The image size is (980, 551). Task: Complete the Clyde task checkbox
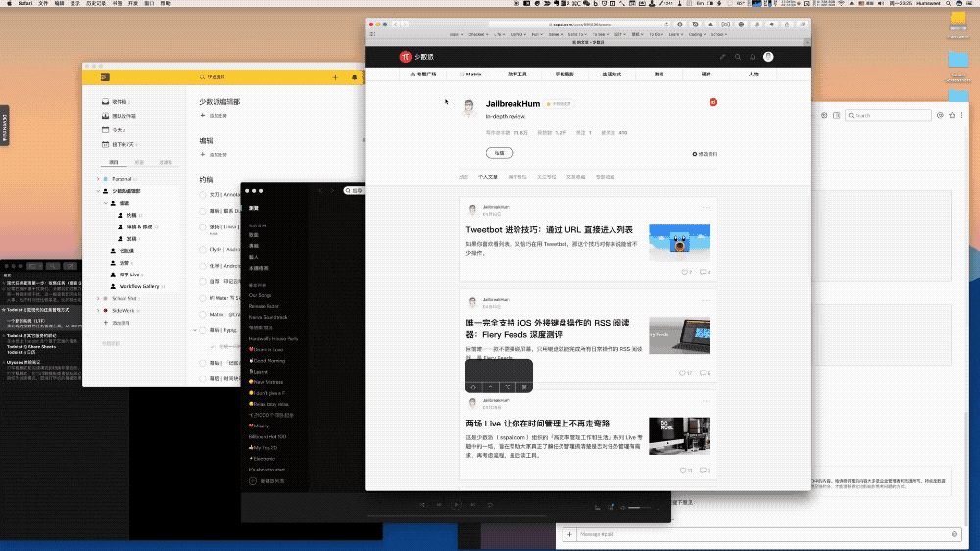pyautogui.click(x=203, y=249)
